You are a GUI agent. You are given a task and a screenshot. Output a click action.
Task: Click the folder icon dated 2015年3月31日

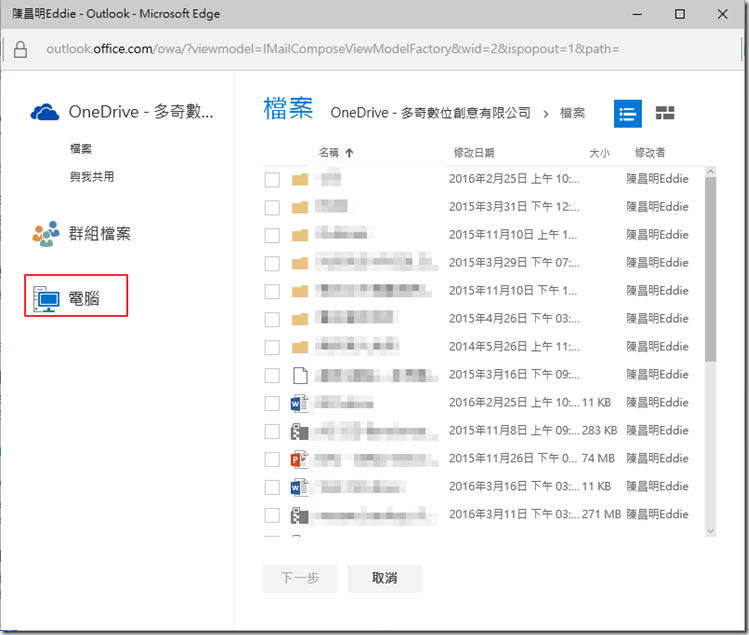point(299,208)
